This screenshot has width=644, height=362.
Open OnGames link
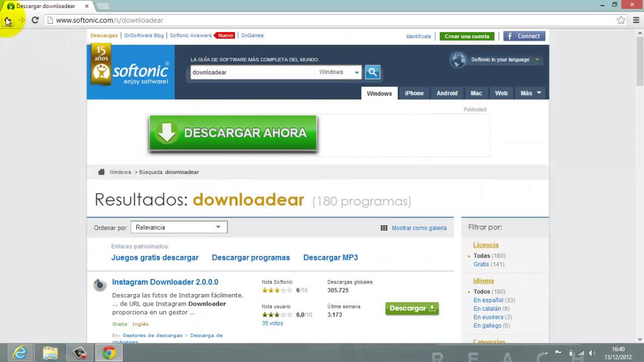252,36
